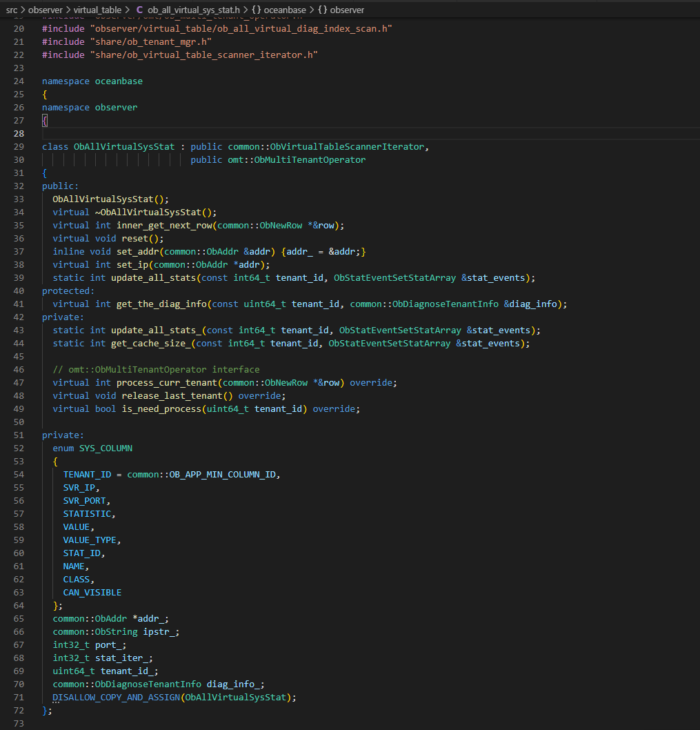Place cursor at the opening brace on line 27
700x730 pixels.
click(45, 121)
